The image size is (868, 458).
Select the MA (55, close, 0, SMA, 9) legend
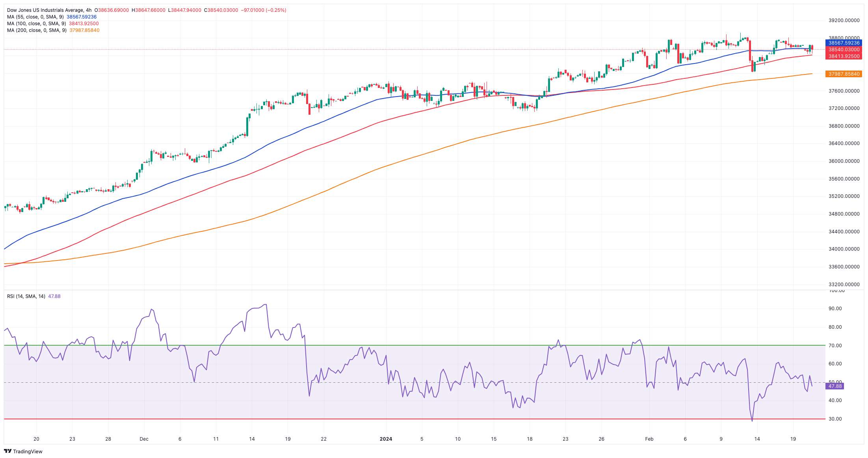[35, 17]
